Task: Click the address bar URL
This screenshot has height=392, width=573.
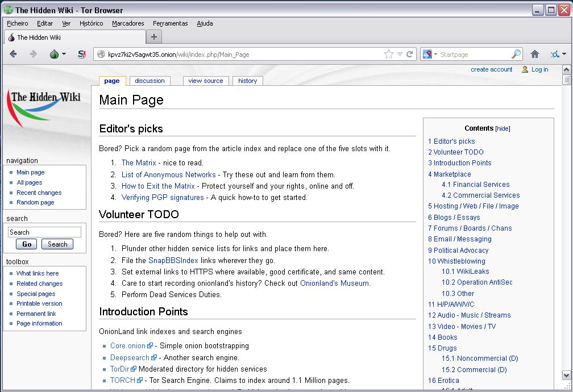Action: coord(178,55)
